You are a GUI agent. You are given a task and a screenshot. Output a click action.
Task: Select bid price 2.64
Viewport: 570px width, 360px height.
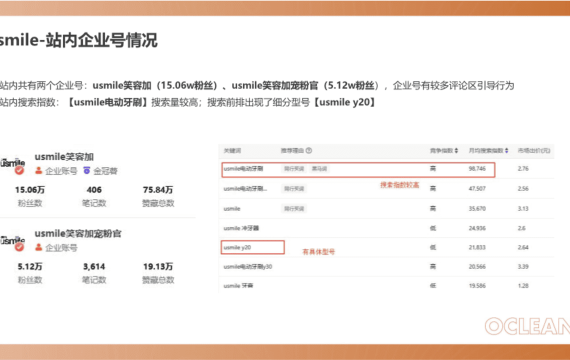(523, 247)
